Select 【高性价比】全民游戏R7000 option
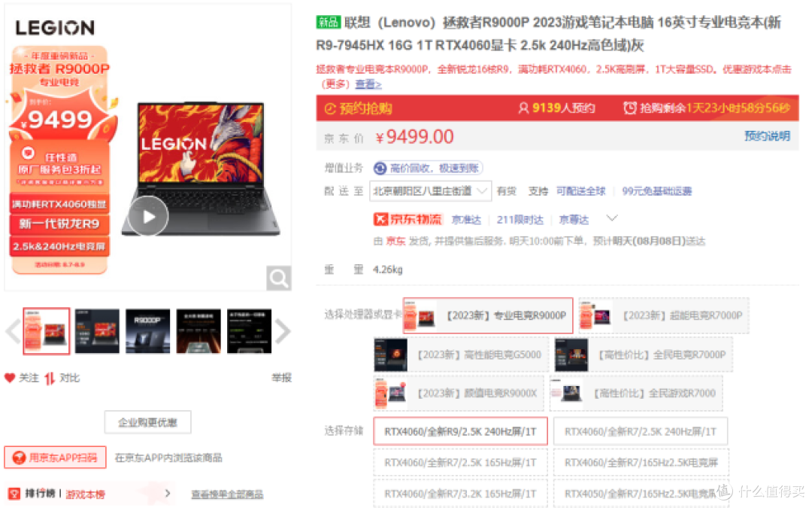 point(636,394)
